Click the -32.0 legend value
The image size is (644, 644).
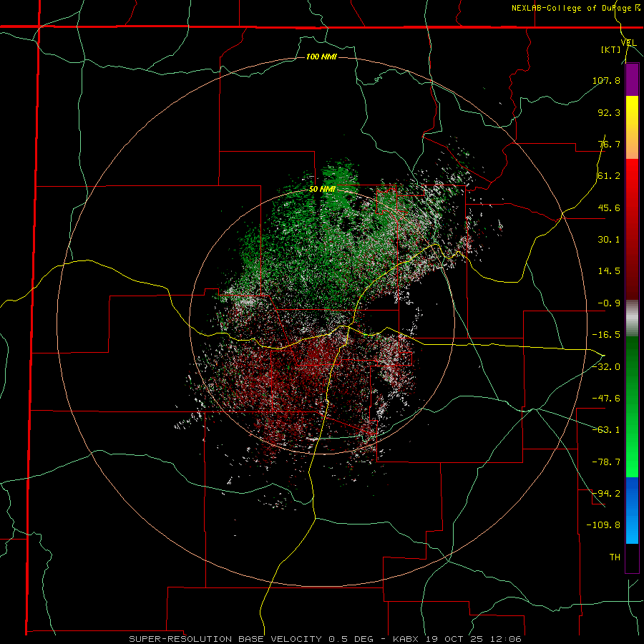606,367
